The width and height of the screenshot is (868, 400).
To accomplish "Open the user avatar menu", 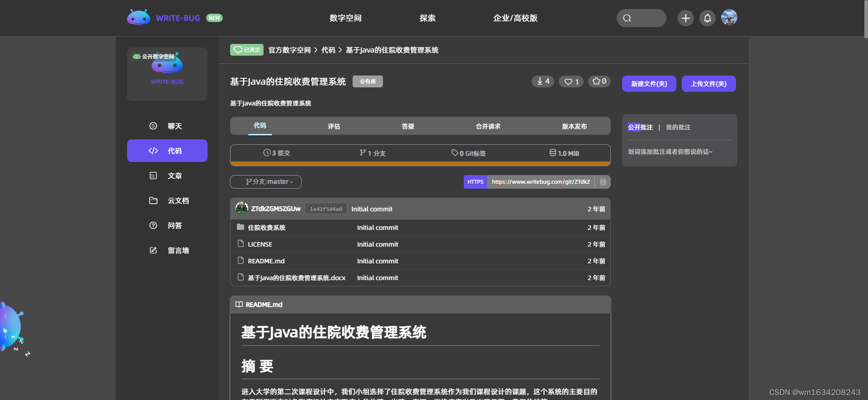I will [x=729, y=18].
